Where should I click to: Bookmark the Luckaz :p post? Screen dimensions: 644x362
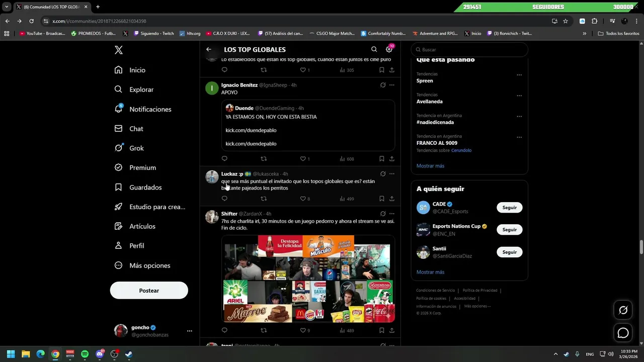[382, 199]
